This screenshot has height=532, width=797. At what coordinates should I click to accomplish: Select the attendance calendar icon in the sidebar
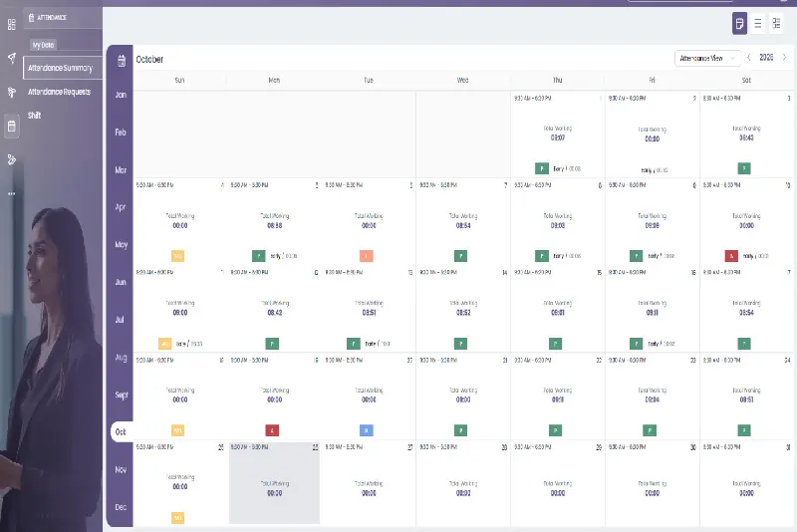pyautogui.click(x=12, y=126)
